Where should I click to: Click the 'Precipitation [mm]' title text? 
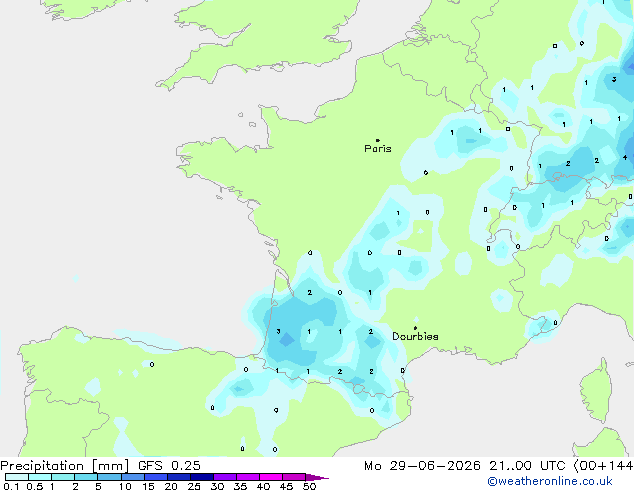pos(65,466)
